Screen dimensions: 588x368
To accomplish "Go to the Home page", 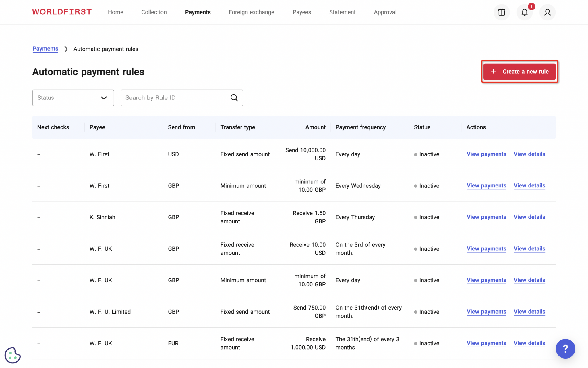I will click(x=115, y=12).
